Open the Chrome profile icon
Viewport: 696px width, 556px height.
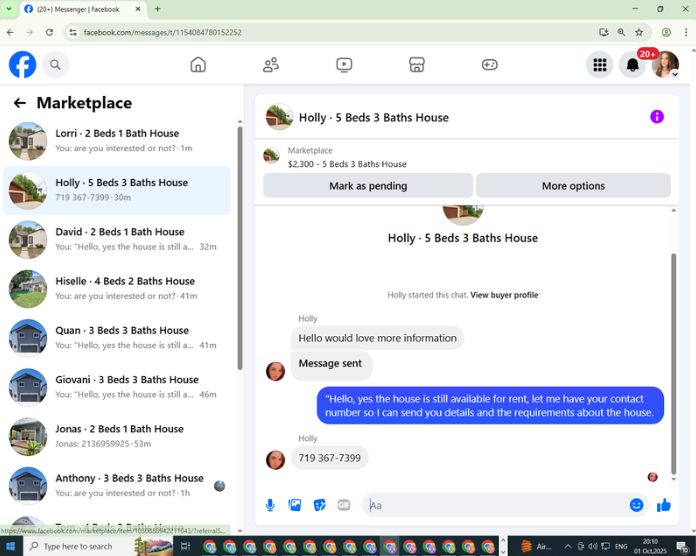click(x=666, y=32)
